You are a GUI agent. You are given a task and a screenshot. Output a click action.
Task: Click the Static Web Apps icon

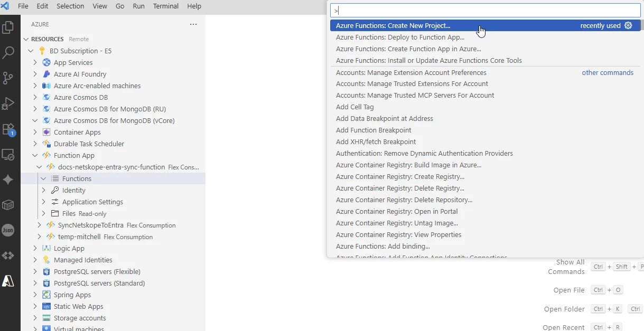point(46,306)
